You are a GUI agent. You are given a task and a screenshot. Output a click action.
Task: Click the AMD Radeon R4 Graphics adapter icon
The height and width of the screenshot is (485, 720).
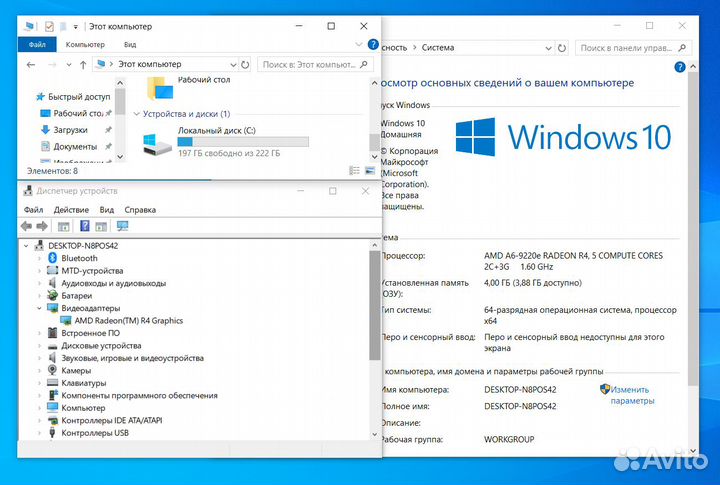click(66, 321)
